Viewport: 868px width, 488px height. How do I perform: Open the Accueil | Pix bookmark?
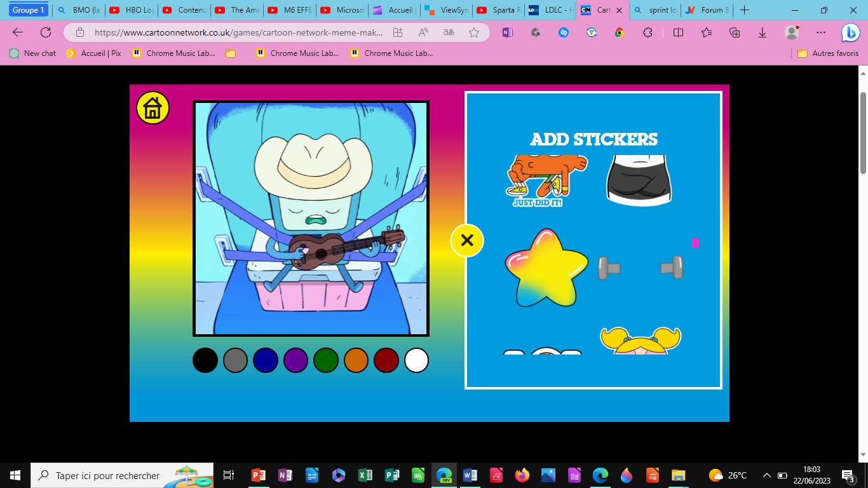click(94, 53)
